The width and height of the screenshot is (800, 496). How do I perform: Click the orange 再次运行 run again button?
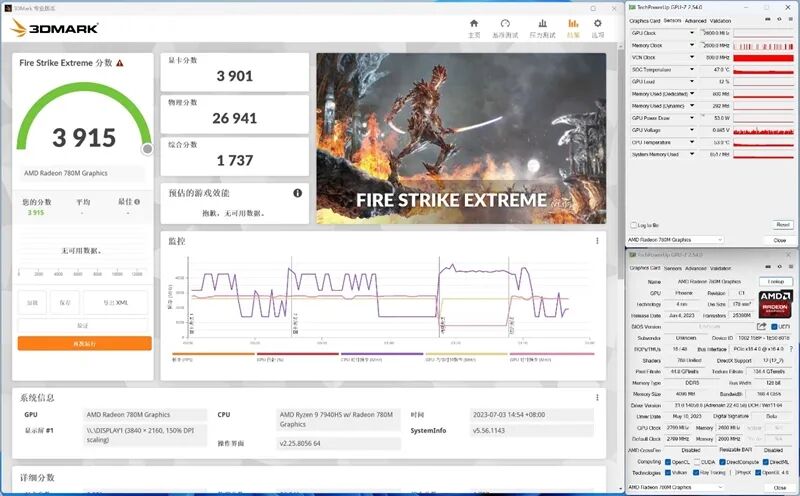point(85,343)
